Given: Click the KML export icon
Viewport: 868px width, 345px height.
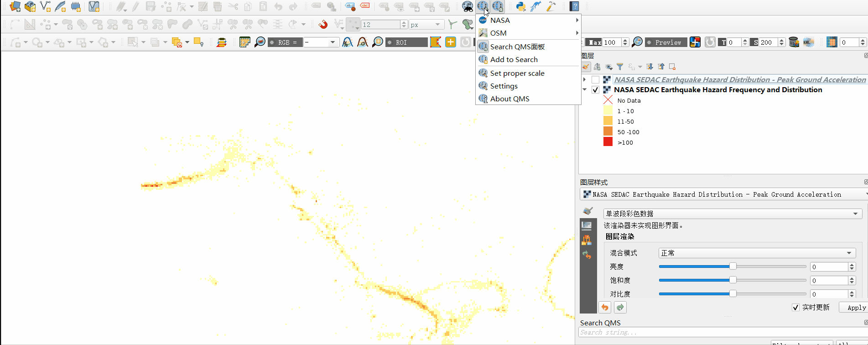Looking at the screenshot, I should coord(809,42).
